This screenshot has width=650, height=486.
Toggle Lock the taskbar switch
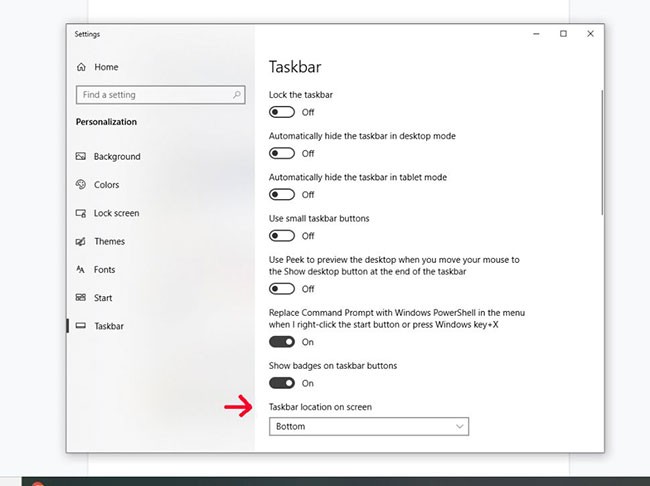click(282, 112)
